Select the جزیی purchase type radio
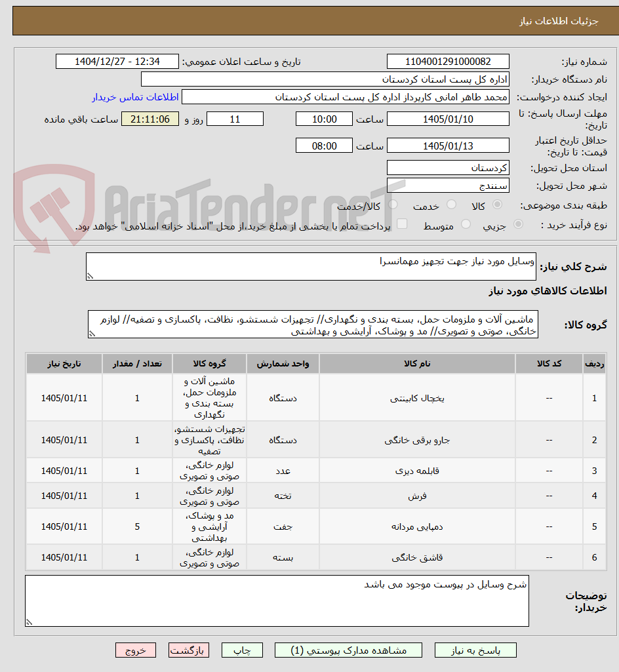The height and width of the screenshot is (672, 619). click(x=518, y=224)
